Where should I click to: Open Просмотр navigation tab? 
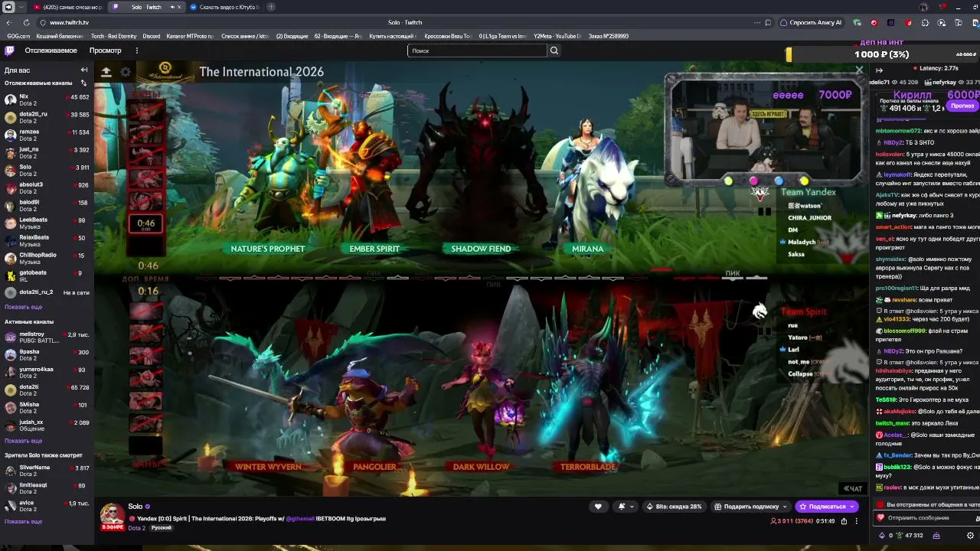tap(105, 51)
